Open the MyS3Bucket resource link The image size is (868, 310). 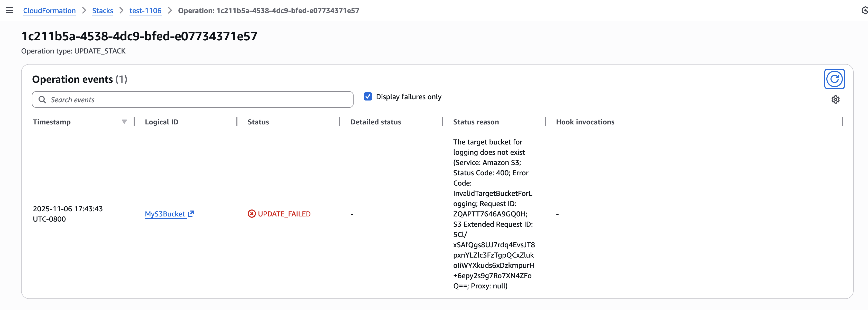165,214
